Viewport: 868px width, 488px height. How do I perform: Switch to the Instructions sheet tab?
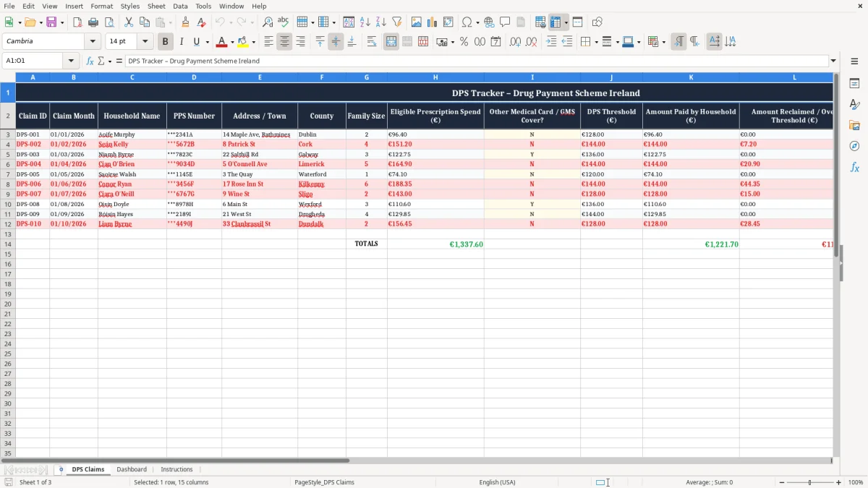[176, 469]
